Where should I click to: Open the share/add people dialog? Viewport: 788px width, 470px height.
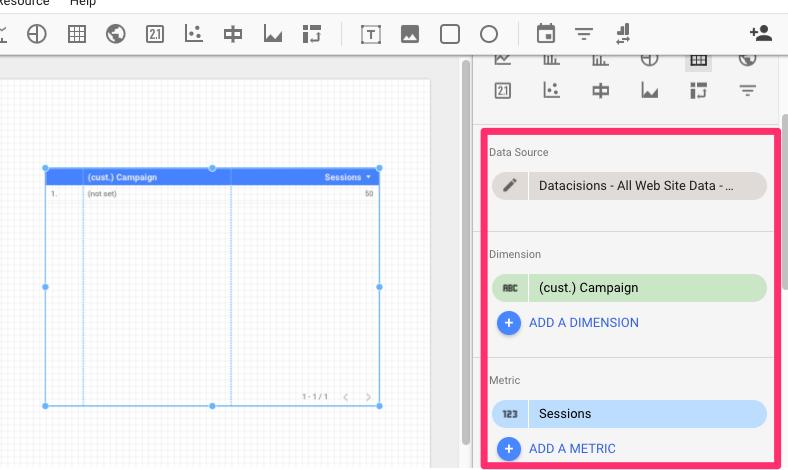click(761, 34)
